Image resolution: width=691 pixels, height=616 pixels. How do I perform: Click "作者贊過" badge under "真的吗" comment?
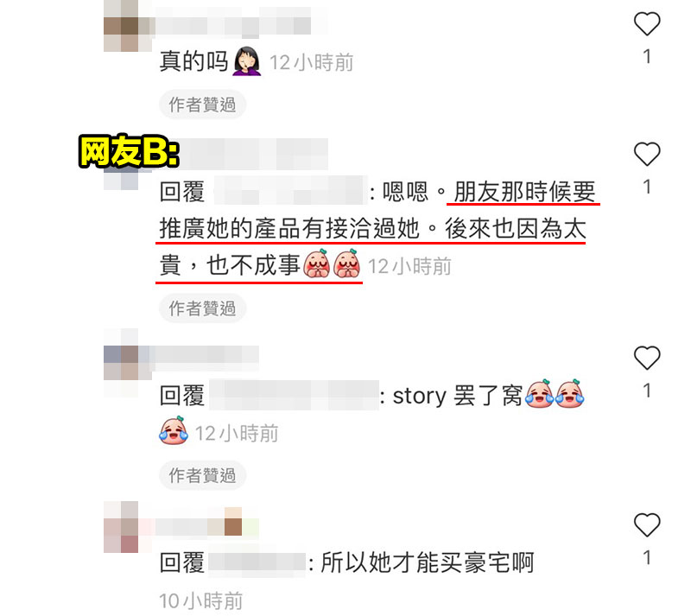pyautogui.click(x=202, y=105)
